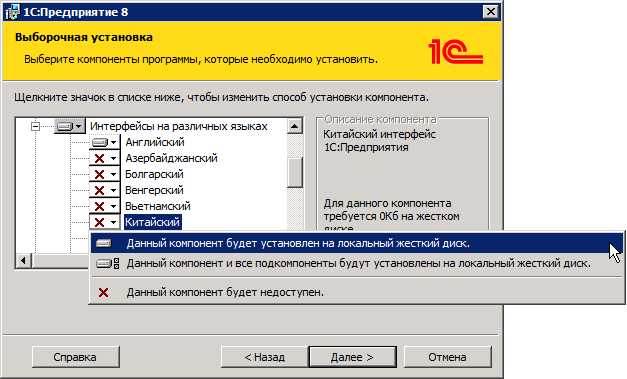Click the red X icon next to Венгерский

(x=100, y=190)
